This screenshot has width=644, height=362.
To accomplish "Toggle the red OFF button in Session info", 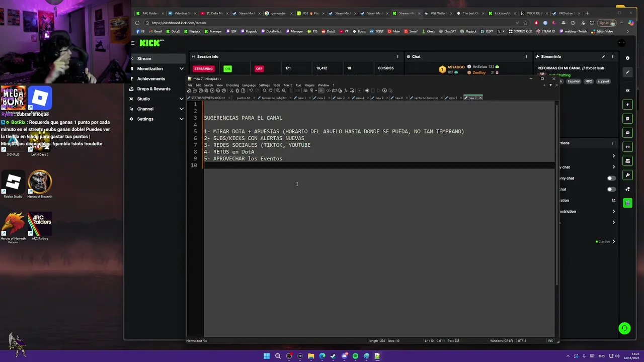I will 259,68.
